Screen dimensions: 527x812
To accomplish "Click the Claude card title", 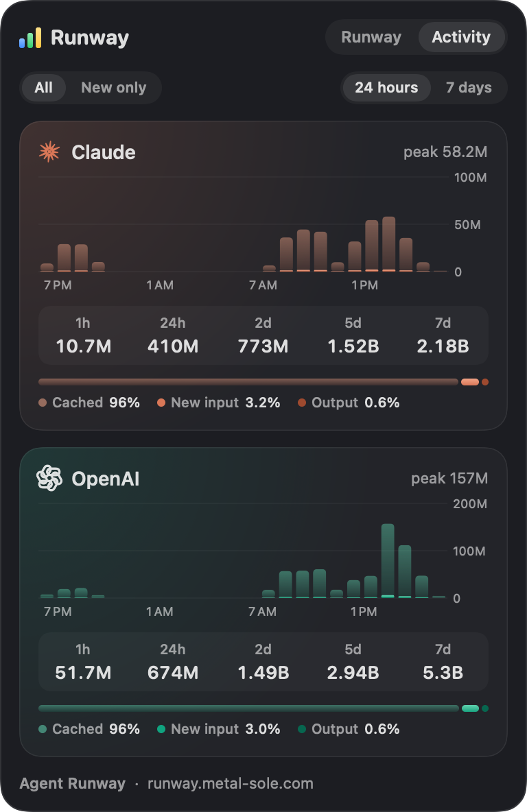I will pyautogui.click(x=104, y=152).
